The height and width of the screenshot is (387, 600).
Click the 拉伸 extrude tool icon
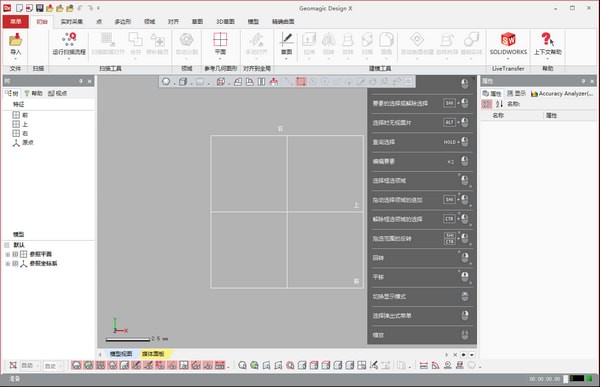pyautogui.click(x=309, y=39)
